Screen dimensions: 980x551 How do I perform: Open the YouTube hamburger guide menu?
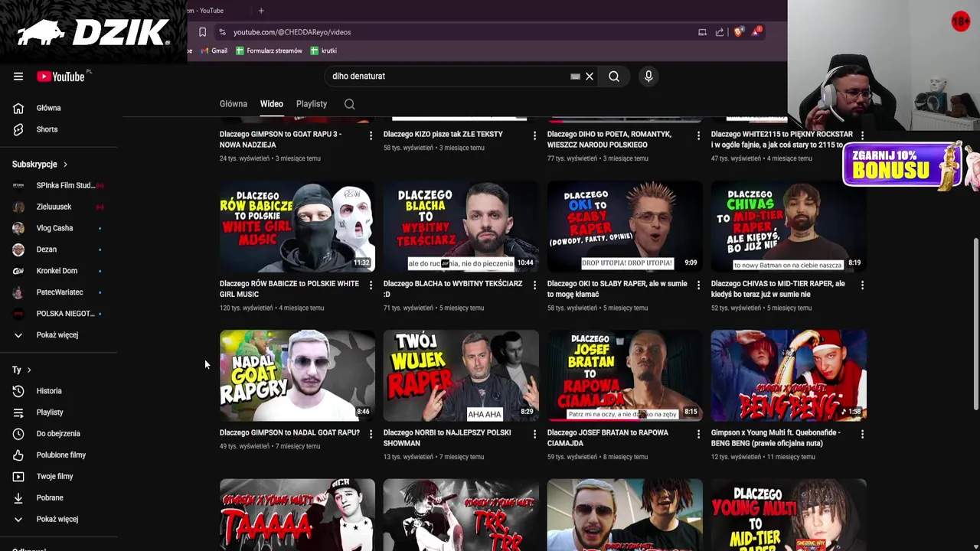18,77
